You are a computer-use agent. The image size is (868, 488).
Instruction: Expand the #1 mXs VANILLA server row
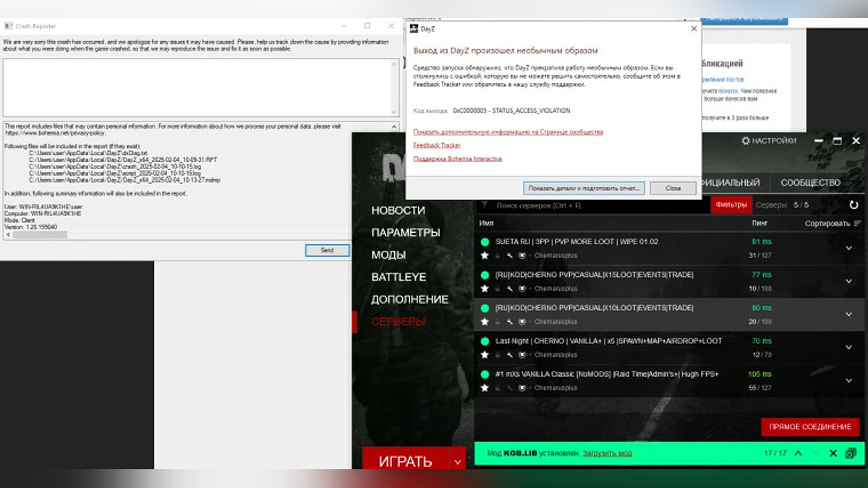[849, 380]
